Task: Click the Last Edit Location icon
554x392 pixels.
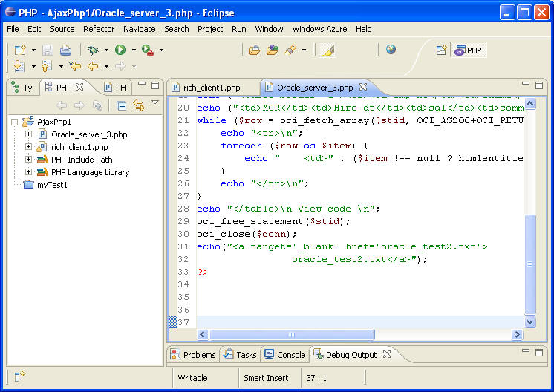Action: pyautogui.click(x=74, y=66)
